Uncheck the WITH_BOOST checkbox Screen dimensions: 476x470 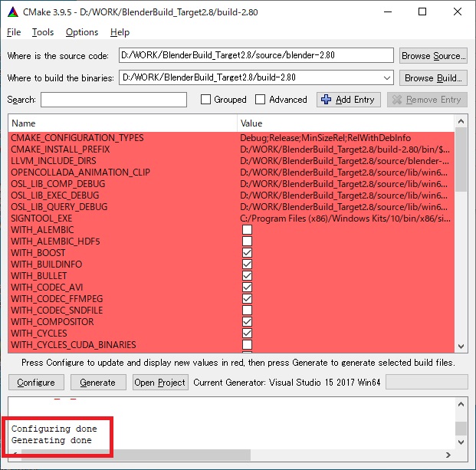(247, 252)
